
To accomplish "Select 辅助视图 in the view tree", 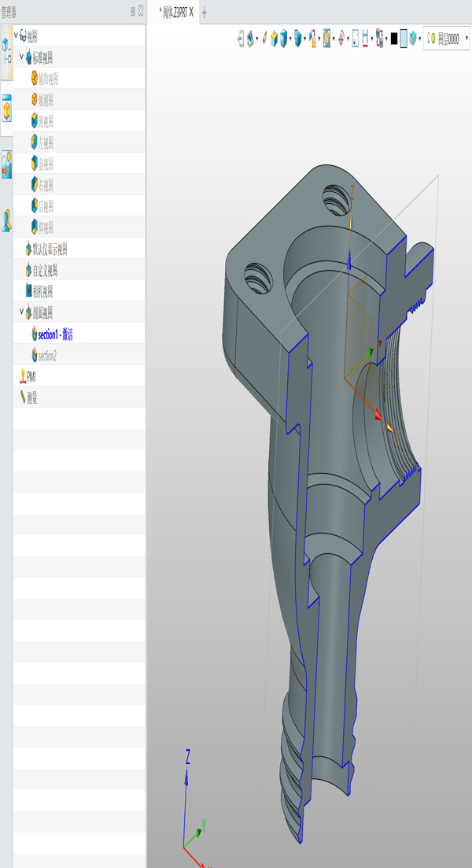I will 48,79.
